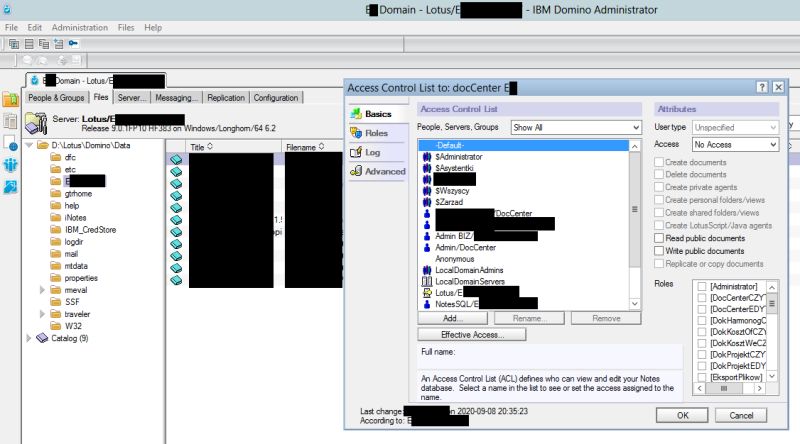Click the Effective Access... button
Viewport: 800px width, 444px height.
click(472, 335)
